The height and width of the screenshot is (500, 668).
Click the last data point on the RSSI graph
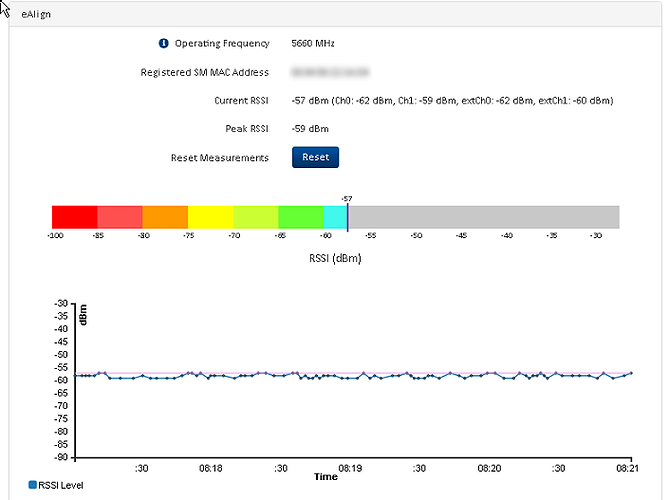[x=631, y=373]
